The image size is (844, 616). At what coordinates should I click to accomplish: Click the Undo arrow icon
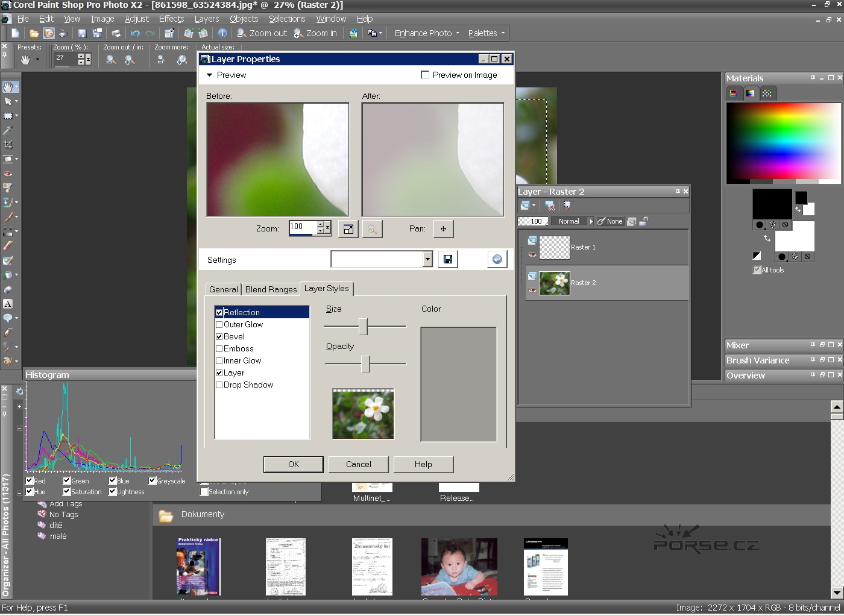click(x=135, y=33)
